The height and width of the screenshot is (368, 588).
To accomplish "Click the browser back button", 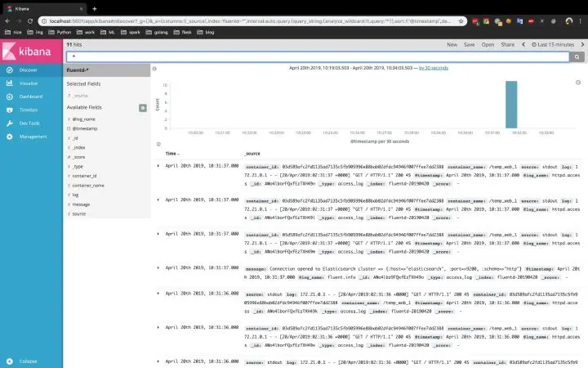I will [7, 21].
